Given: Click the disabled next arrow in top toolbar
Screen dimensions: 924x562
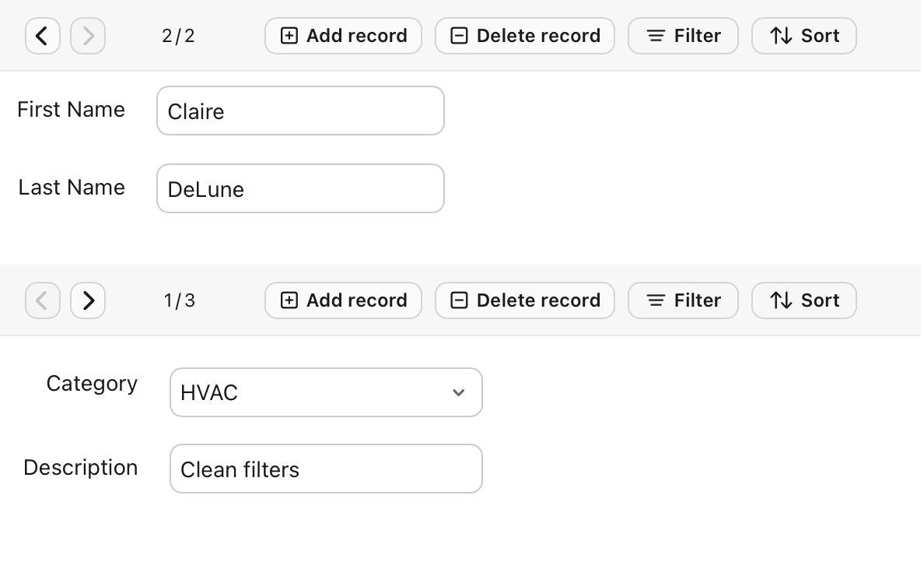Looking at the screenshot, I should (88, 36).
